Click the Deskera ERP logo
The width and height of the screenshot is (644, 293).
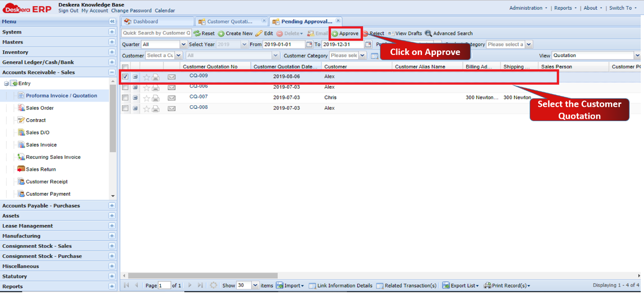coord(27,9)
